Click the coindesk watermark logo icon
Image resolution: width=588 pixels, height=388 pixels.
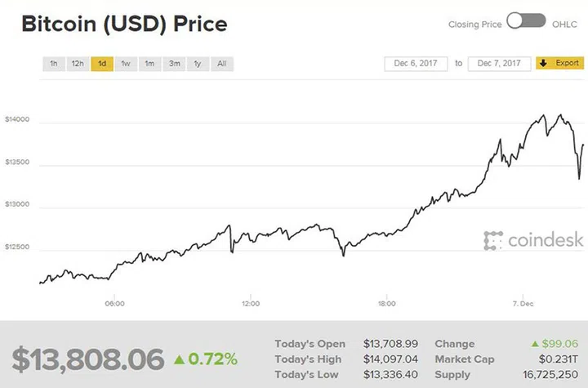492,240
